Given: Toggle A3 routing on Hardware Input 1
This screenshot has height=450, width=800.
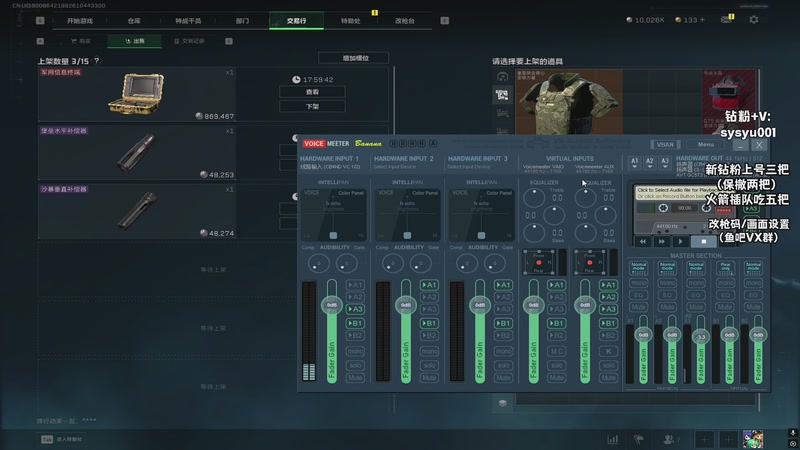Looking at the screenshot, I should [x=355, y=309].
